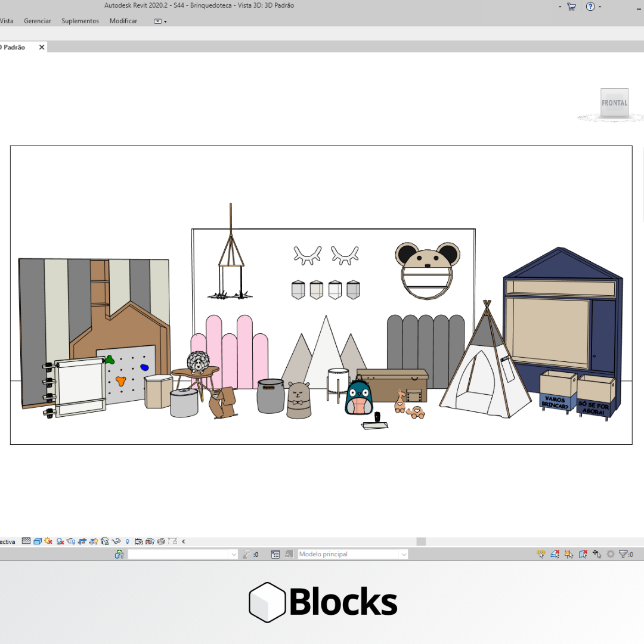The image size is (644, 644).
Task: Toggle Drag Elements on Selection option
Action: pyautogui.click(x=597, y=554)
